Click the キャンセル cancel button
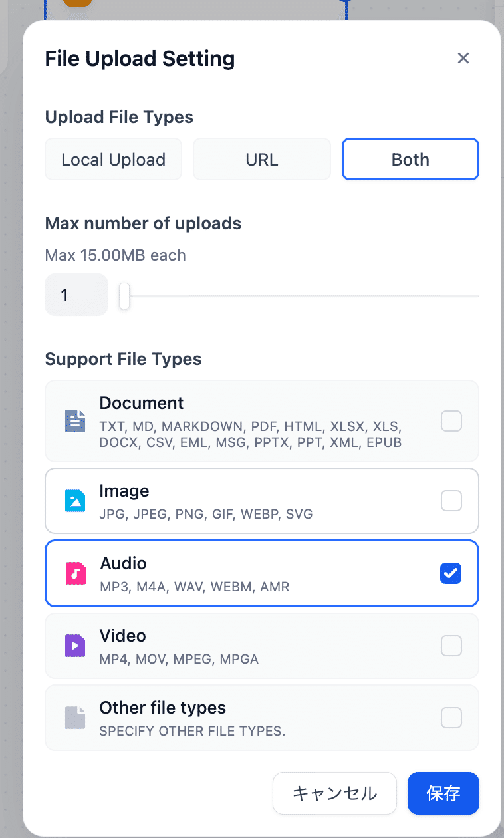The height and width of the screenshot is (838, 504). point(334,793)
